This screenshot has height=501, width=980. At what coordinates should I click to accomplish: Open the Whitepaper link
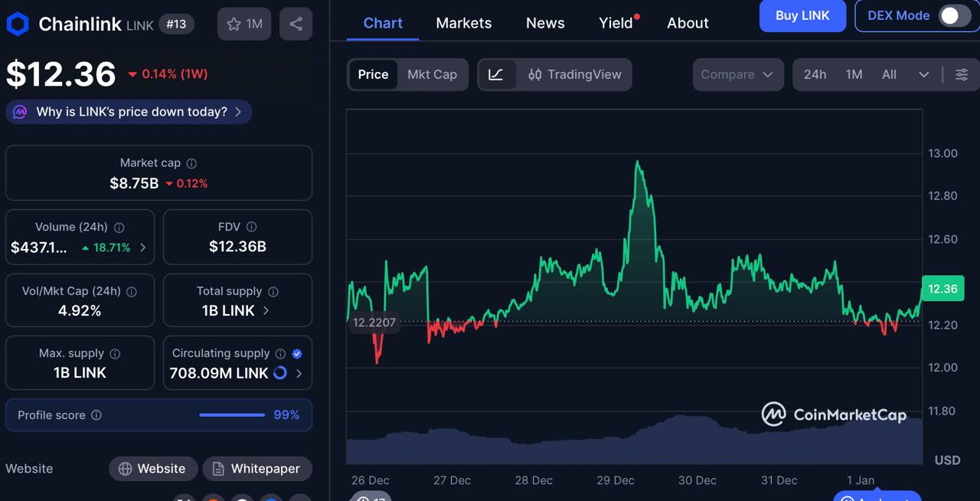[257, 468]
